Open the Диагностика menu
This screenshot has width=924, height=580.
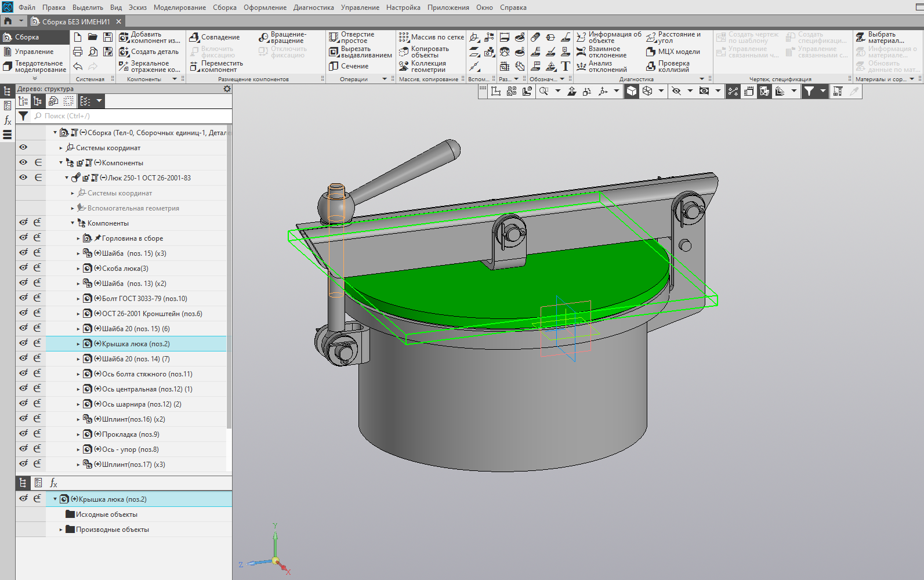[313, 8]
